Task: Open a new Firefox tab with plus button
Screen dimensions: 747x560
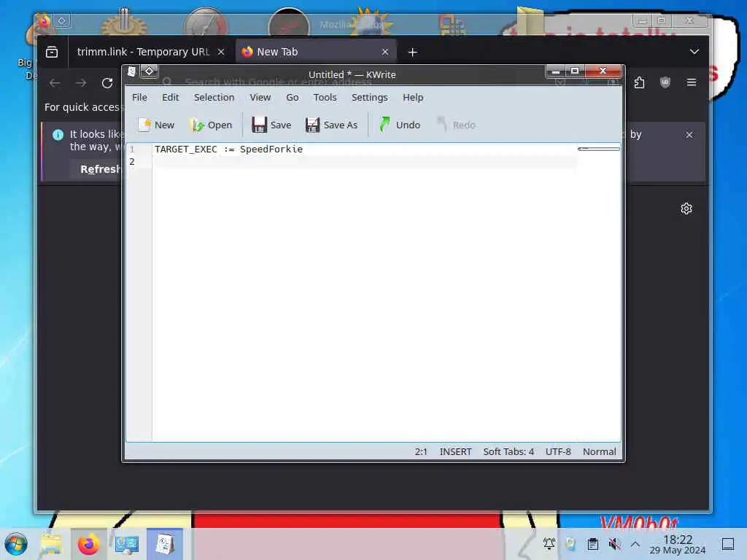Action: (413, 52)
